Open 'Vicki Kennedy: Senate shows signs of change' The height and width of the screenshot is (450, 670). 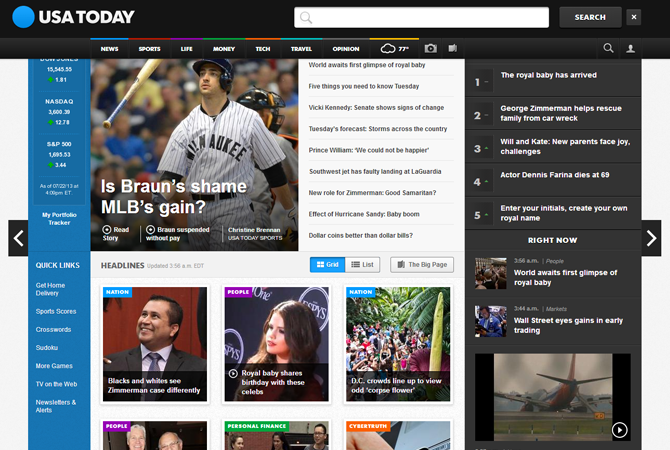click(x=376, y=108)
